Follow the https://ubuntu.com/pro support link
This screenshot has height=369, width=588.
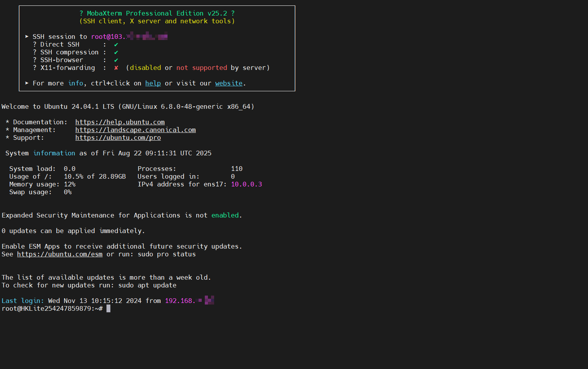[118, 138]
